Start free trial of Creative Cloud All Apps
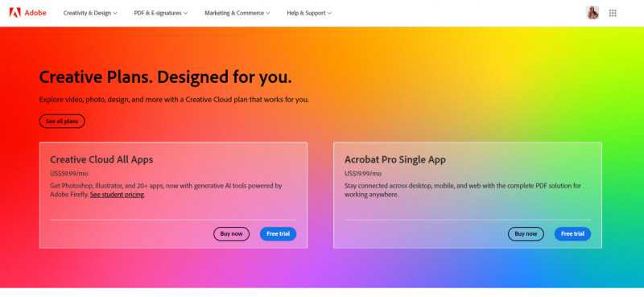Image resolution: width=644 pixels, height=297 pixels. click(278, 233)
